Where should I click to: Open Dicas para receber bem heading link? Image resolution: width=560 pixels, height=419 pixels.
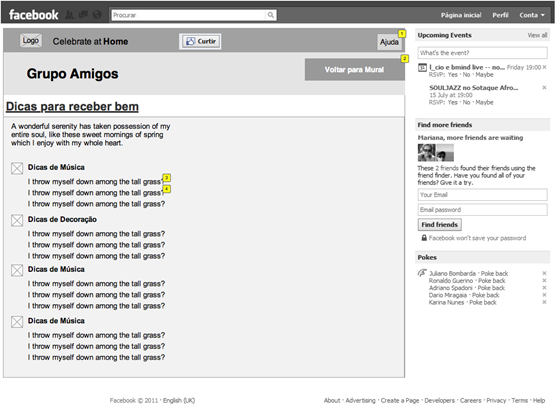(x=72, y=106)
